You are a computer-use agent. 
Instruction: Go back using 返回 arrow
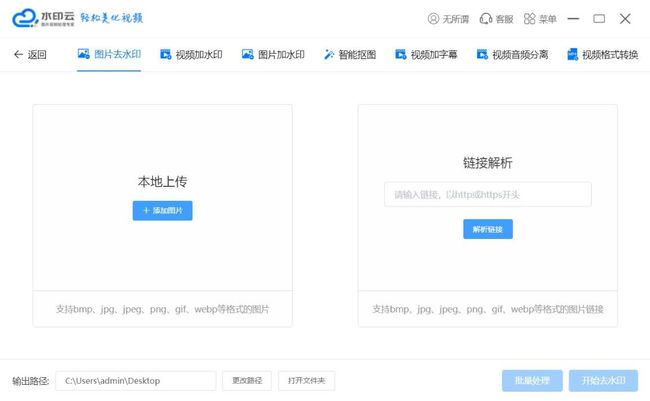pos(30,54)
